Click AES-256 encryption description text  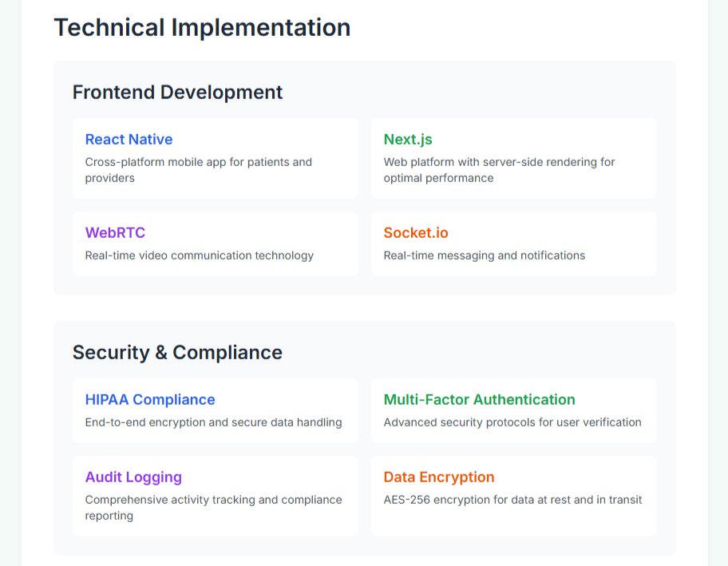click(x=512, y=500)
